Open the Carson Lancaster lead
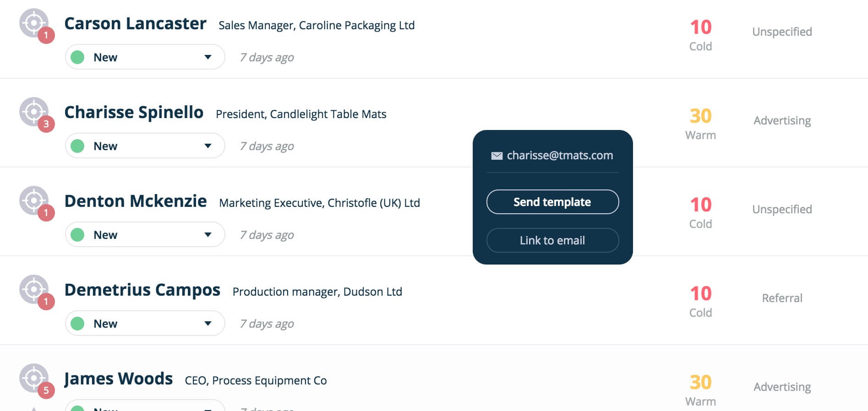Image resolution: width=868 pixels, height=411 pixels. click(135, 24)
